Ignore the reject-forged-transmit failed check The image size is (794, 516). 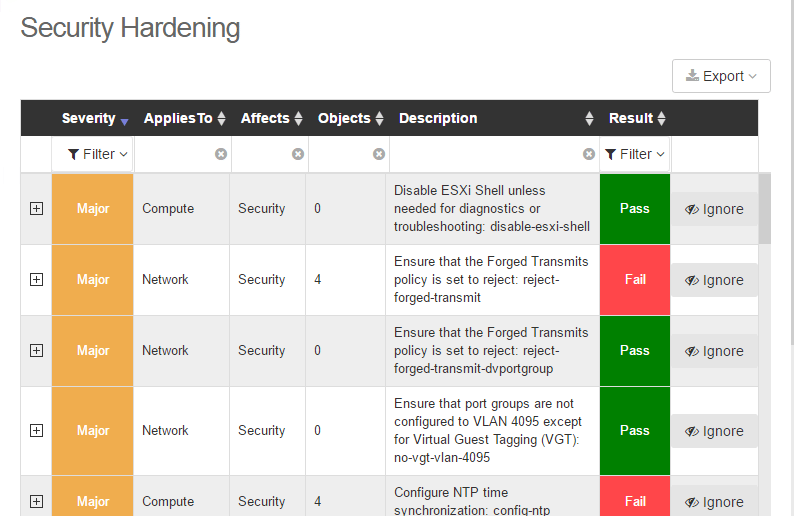[x=714, y=280]
